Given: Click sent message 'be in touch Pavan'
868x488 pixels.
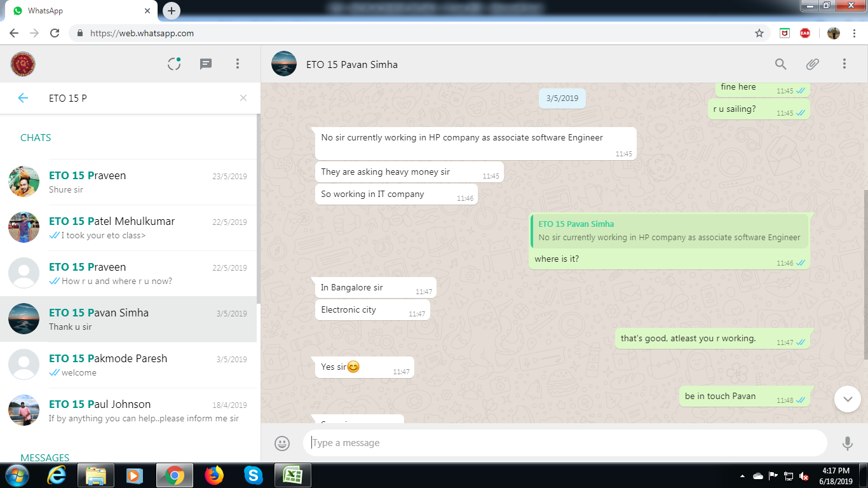Looking at the screenshot, I should [745, 396].
